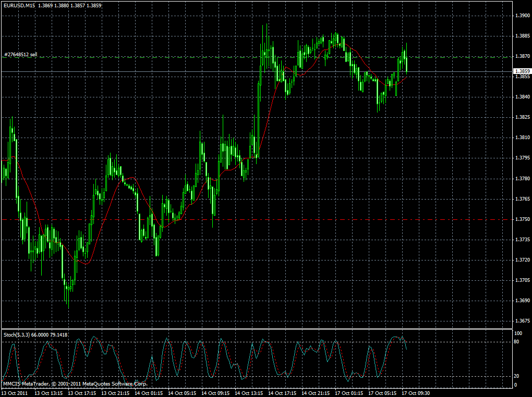Click the stochastic level label 20

(x=516, y=376)
